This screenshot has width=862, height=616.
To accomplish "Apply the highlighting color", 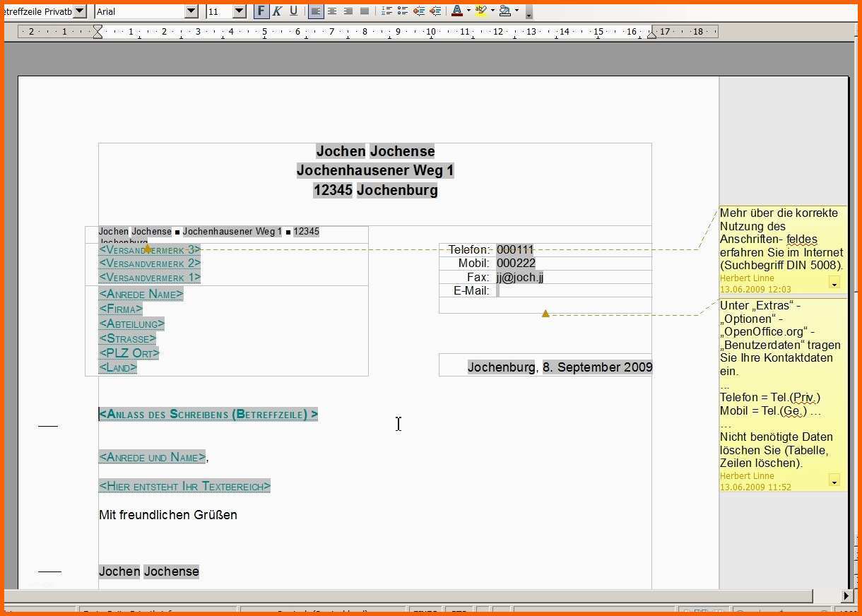I will 480,11.
